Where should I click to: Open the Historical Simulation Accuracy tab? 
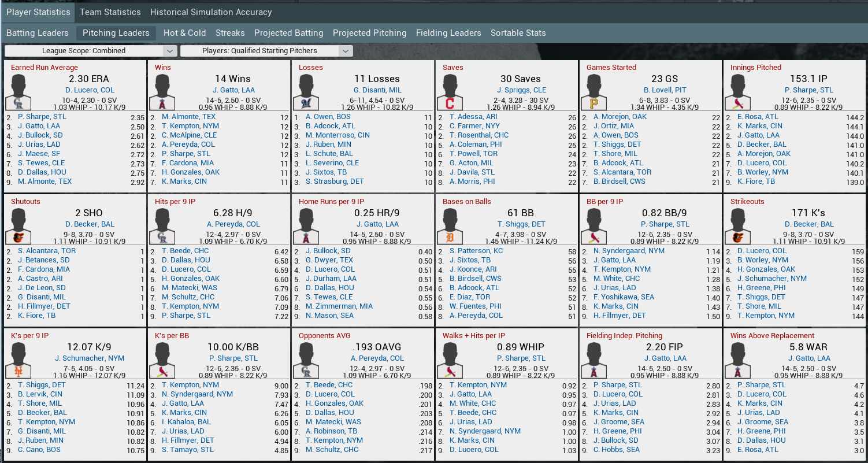point(211,12)
